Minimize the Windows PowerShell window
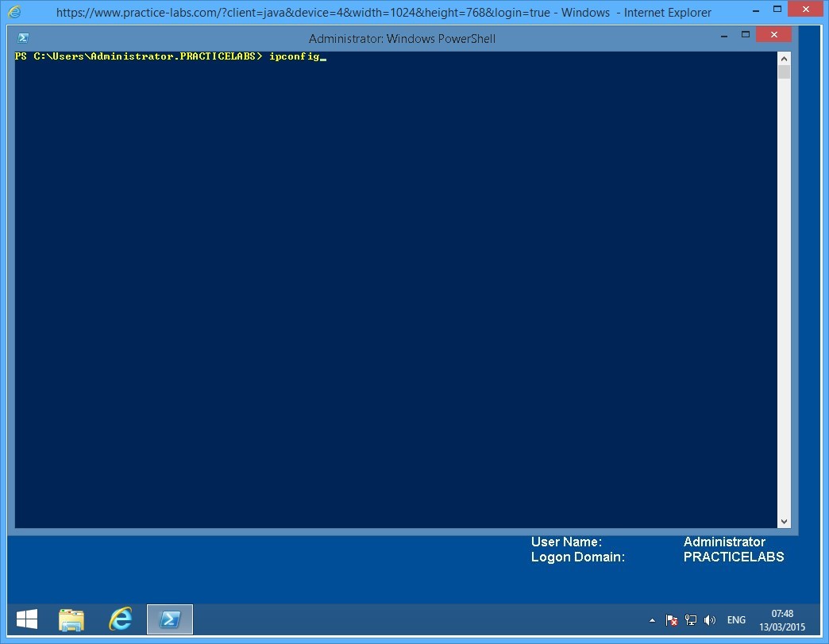 click(723, 36)
